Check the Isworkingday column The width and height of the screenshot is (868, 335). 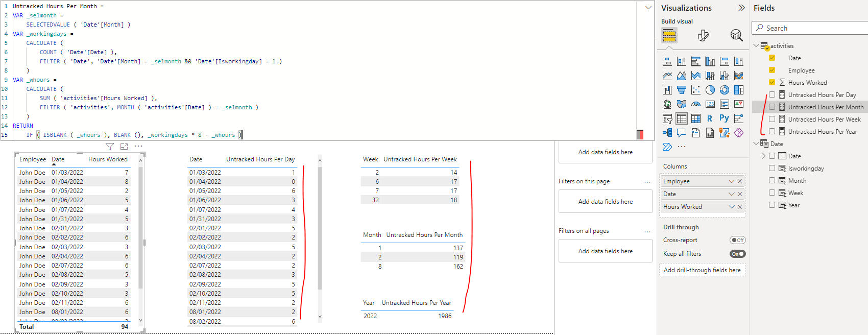point(772,169)
